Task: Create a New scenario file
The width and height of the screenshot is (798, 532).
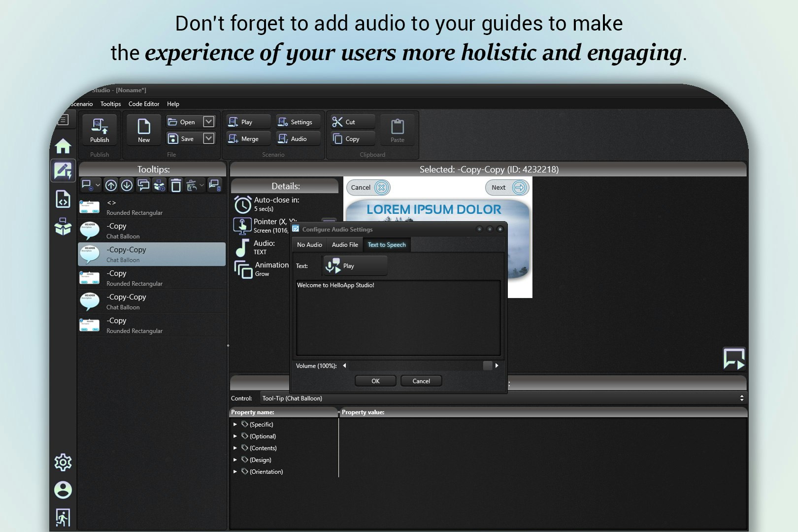Action: click(x=144, y=130)
